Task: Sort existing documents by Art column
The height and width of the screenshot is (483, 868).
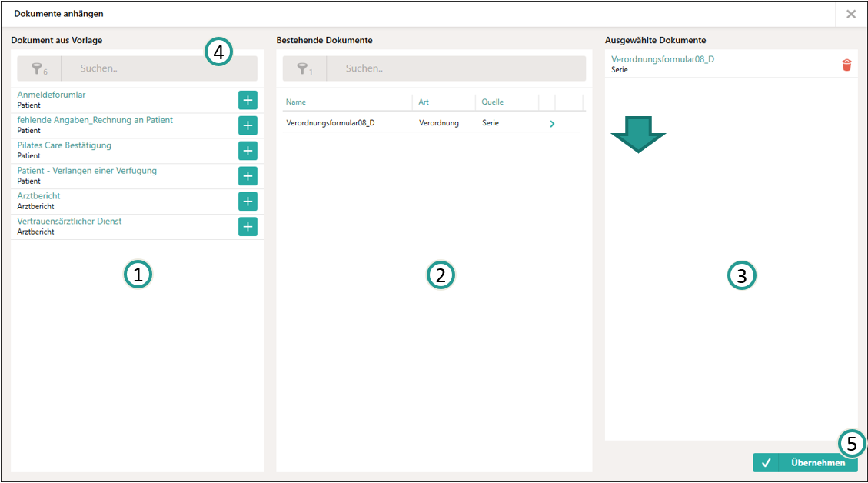Action: [424, 102]
